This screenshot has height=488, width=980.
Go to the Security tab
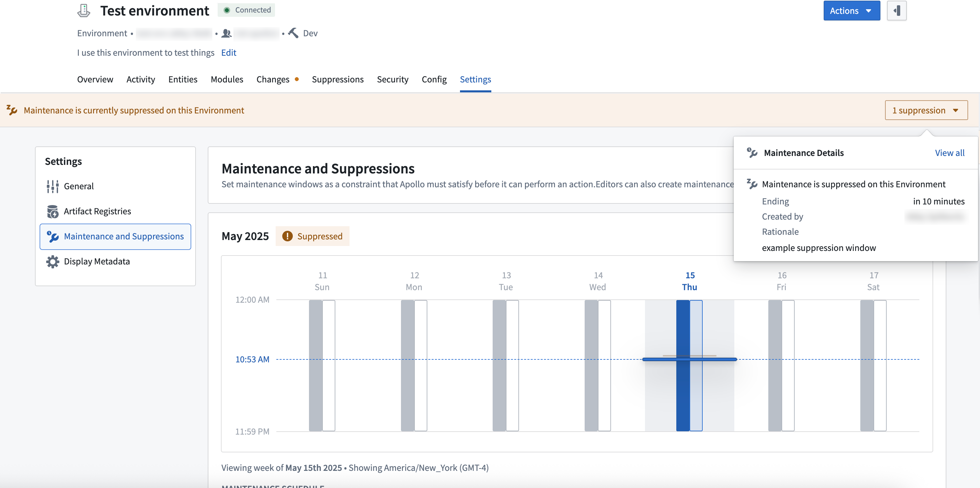[x=392, y=79]
